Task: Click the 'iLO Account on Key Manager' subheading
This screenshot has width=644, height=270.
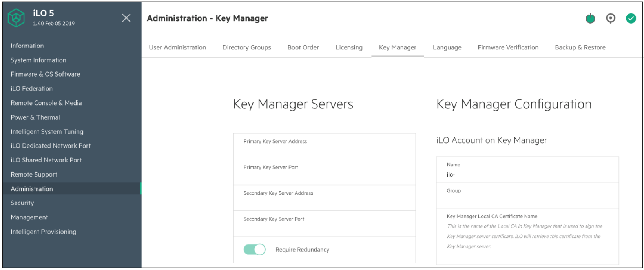Action: pos(492,140)
